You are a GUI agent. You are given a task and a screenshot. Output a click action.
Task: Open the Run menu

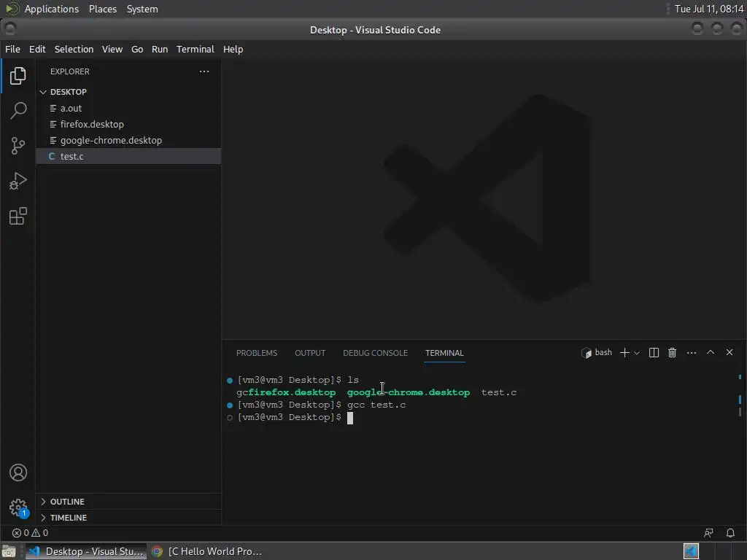pos(160,49)
